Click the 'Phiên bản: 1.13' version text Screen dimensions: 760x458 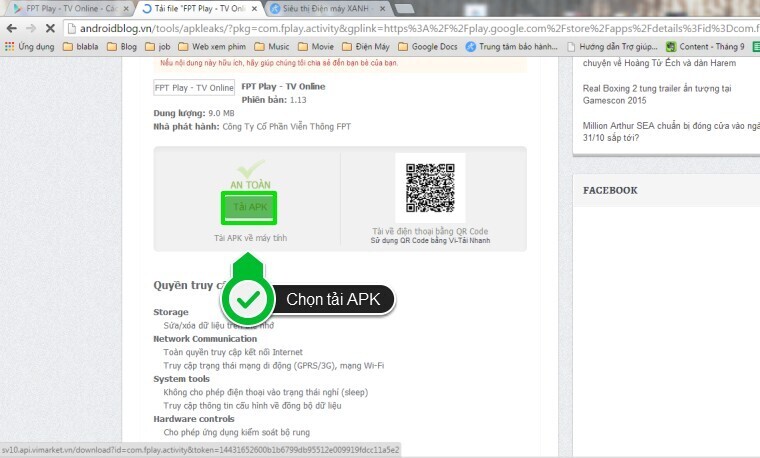tap(274, 100)
